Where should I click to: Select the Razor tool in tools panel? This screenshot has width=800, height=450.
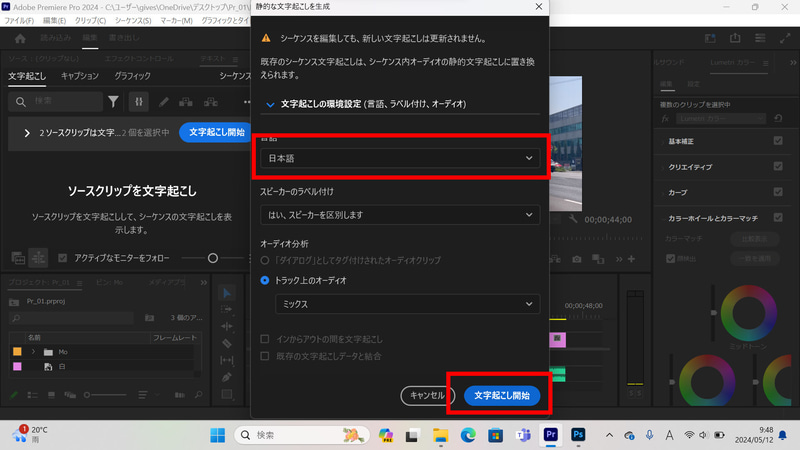(x=227, y=343)
